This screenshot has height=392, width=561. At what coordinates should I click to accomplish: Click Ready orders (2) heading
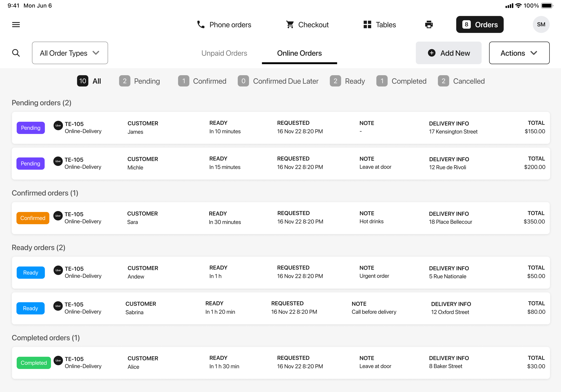[x=38, y=247]
